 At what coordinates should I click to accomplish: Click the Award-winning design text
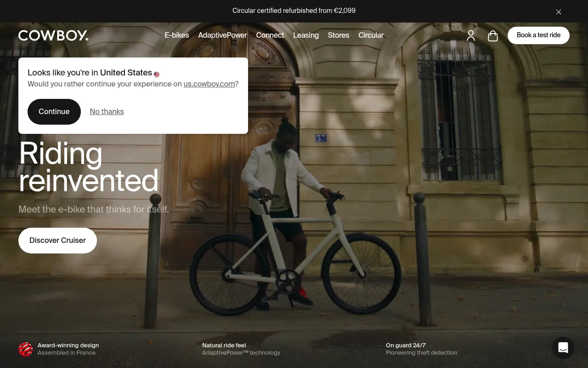68,345
